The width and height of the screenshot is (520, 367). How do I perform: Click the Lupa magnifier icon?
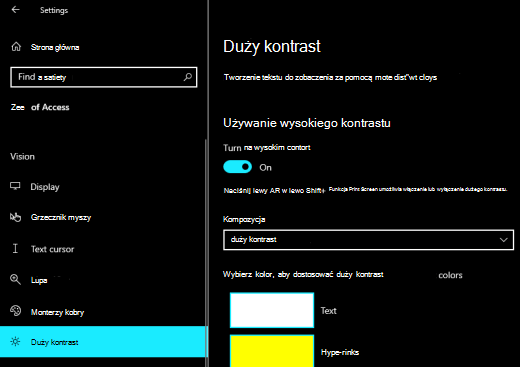(15, 279)
